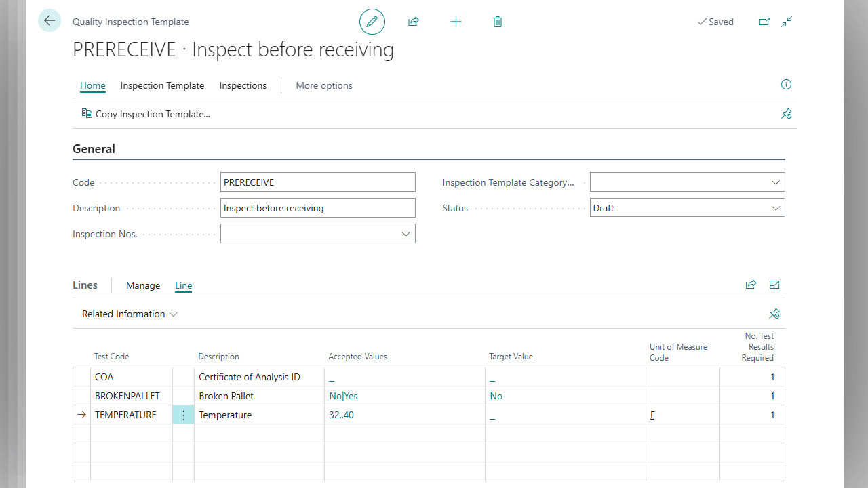The height and width of the screenshot is (488, 868).
Task: Click the trash delete icon
Action: [498, 22]
